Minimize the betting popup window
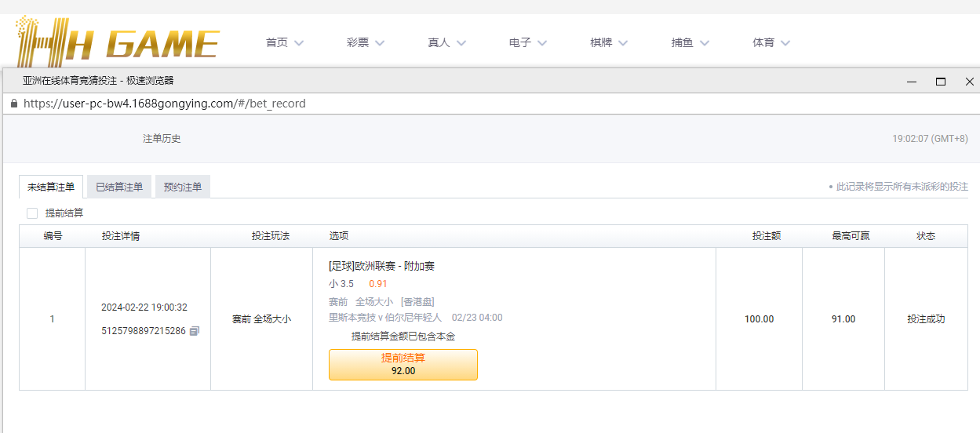Viewport: 980px width, 433px height. (x=912, y=82)
